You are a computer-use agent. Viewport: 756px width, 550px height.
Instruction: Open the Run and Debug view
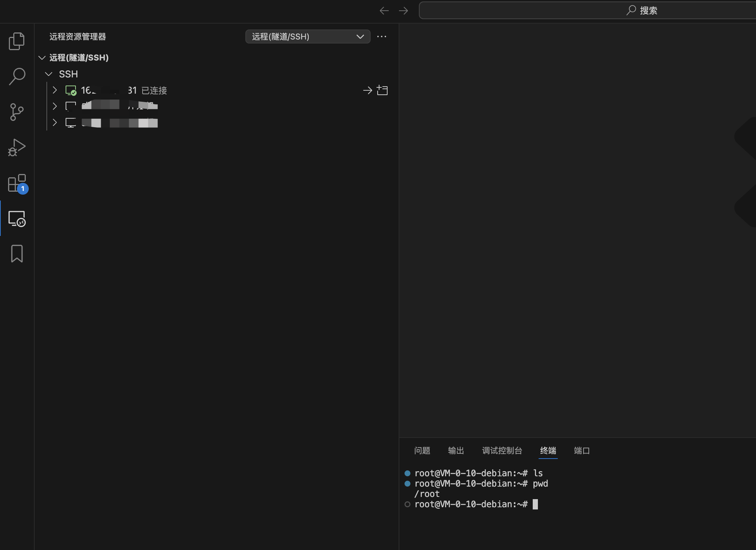(x=17, y=147)
